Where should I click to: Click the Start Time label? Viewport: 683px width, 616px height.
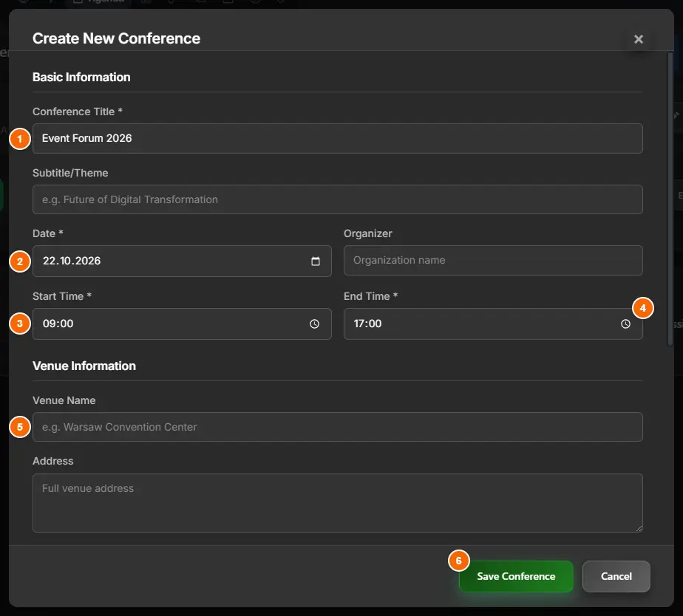[62, 296]
